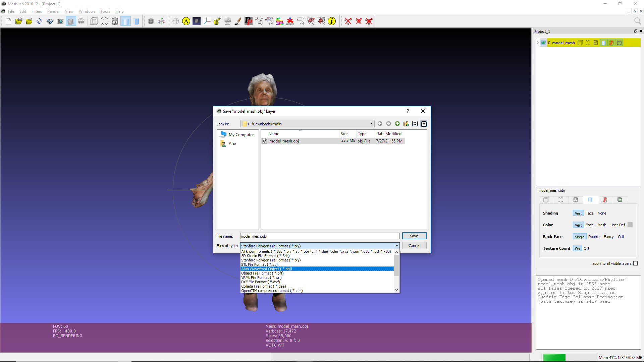644x362 pixels.
Task: Toggle points rendering mode in toolbar
Action: click(x=104, y=21)
